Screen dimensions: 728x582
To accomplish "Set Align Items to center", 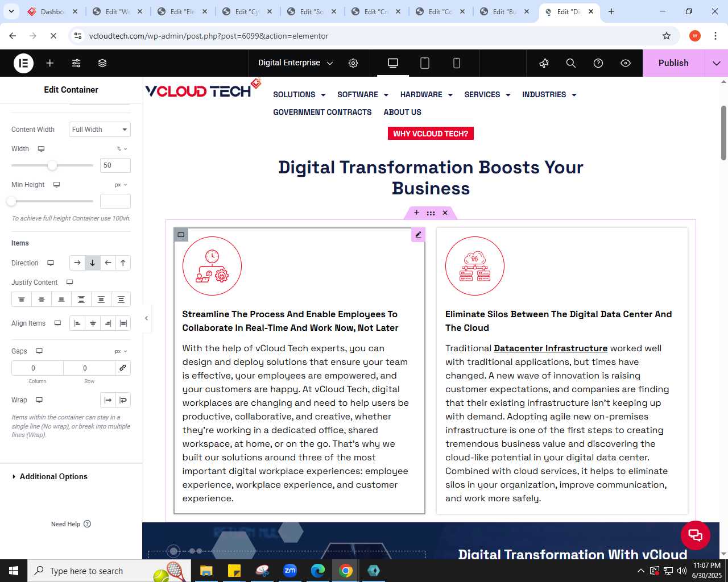I will point(93,323).
